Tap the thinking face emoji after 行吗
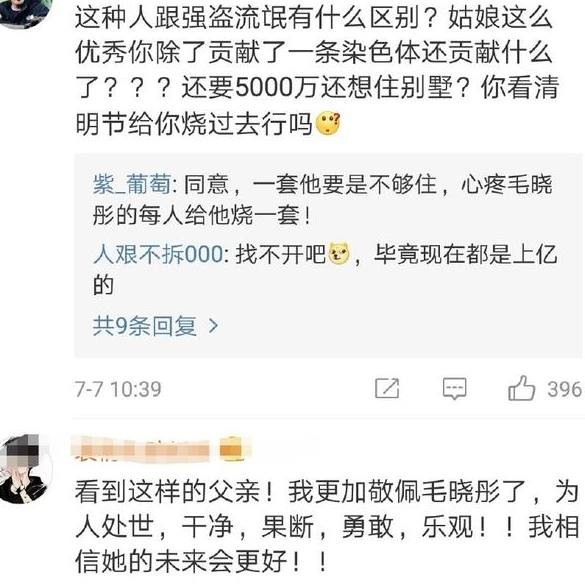The image size is (585, 586). pos(328,124)
